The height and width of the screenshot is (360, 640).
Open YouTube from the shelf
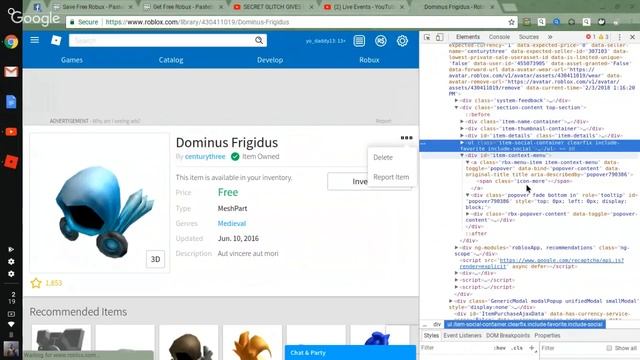coord(11,132)
